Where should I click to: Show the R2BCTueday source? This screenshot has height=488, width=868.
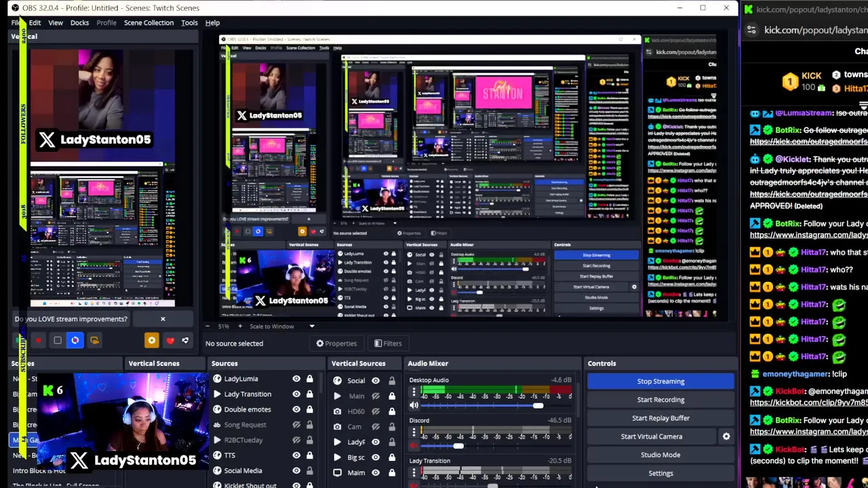point(296,440)
